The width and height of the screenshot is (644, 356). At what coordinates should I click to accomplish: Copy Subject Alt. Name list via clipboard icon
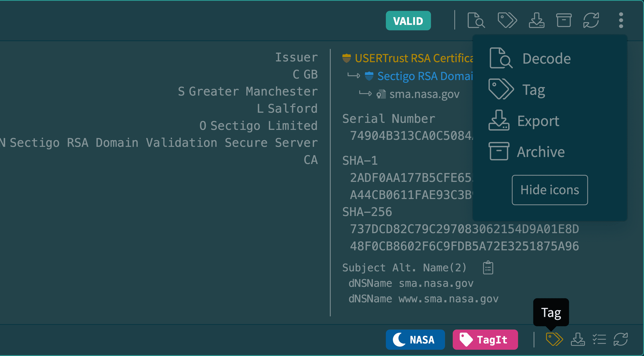point(488,268)
